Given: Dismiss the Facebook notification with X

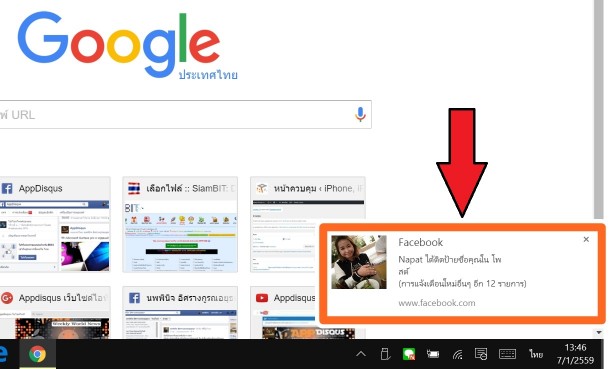Looking at the screenshot, I should (x=586, y=240).
